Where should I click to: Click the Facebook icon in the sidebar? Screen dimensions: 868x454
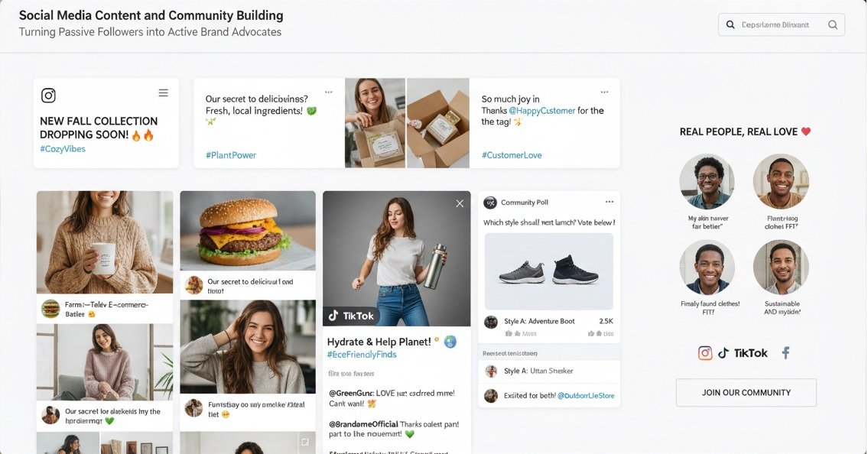(x=785, y=353)
